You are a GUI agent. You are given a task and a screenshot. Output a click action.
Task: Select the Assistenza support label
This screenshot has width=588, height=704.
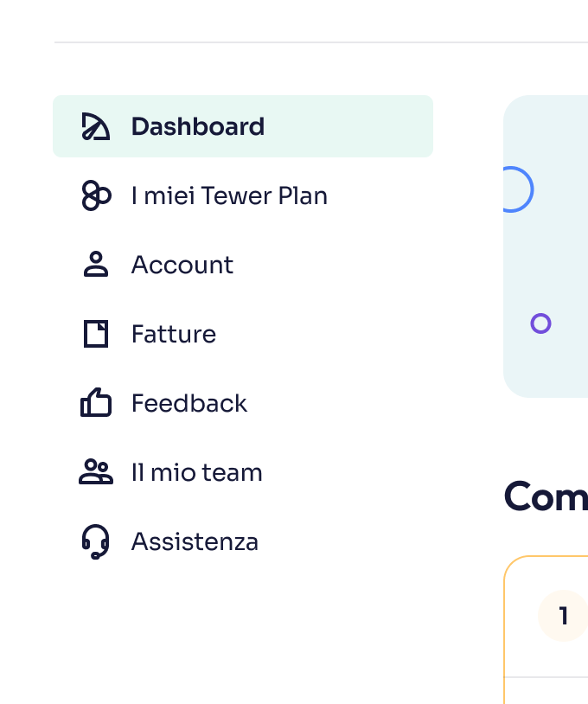(x=195, y=541)
